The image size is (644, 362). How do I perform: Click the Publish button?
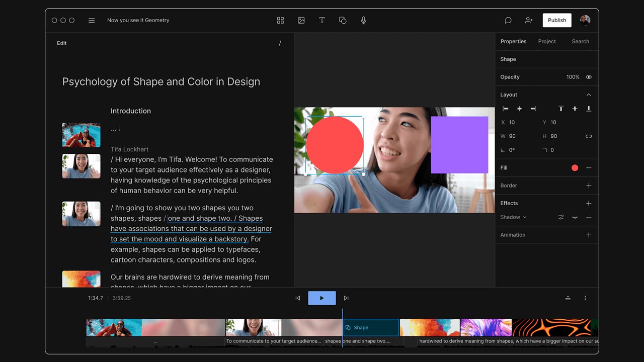557,20
